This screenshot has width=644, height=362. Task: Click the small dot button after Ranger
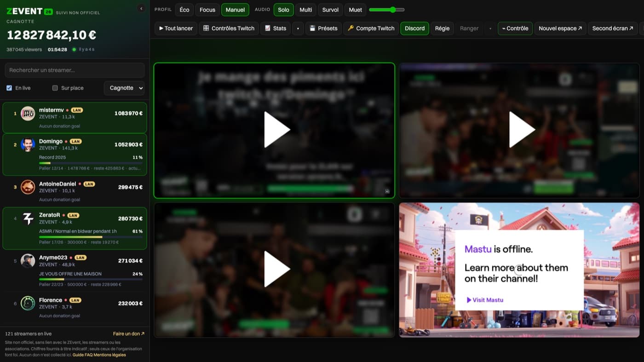pyautogui.click(x=490, y=29)
